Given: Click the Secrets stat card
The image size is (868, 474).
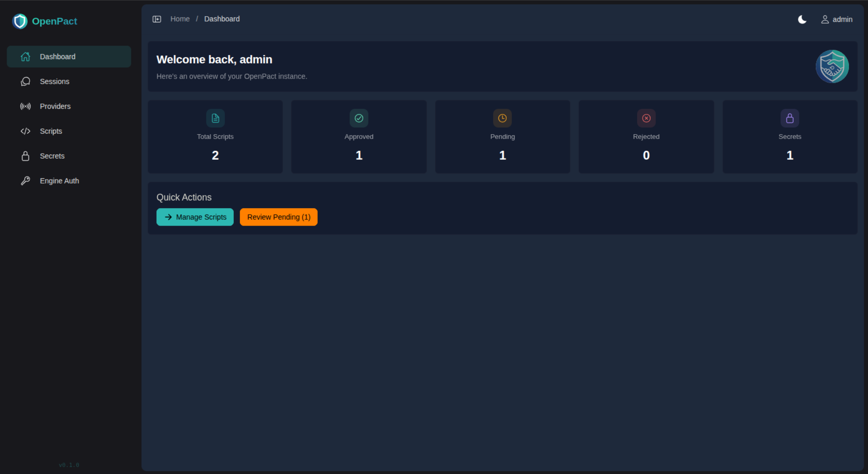Looking at the screenshot, I should pyautogui.click(x=789, y=137).
